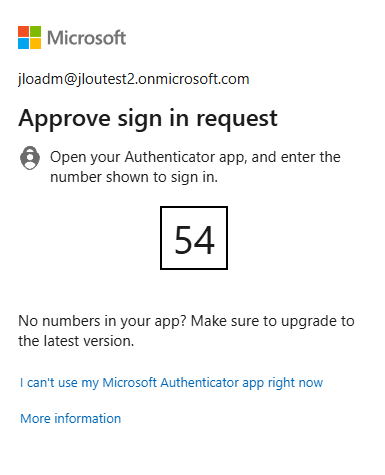
Task: Click the digit 5 in the number box
Action: tap(183, 240)
